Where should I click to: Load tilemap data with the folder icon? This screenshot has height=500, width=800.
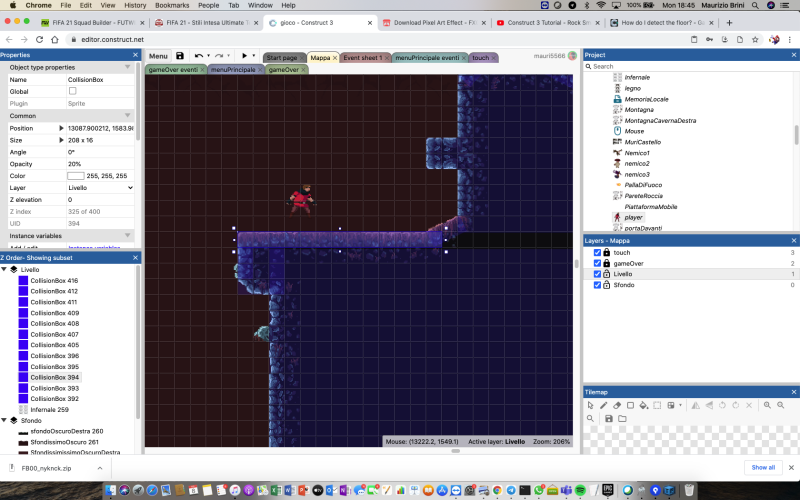[622, 418]
